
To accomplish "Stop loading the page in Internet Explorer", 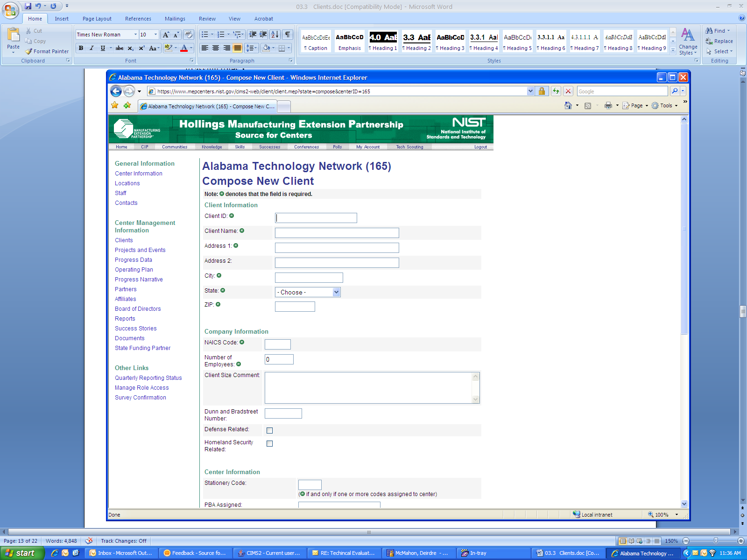I will click(568, 91).
